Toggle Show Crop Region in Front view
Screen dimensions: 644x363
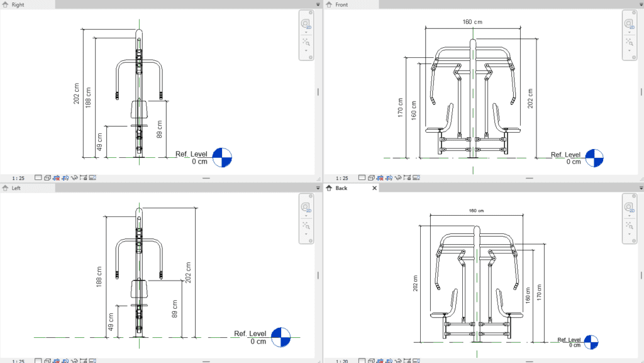tap(389, 177)
